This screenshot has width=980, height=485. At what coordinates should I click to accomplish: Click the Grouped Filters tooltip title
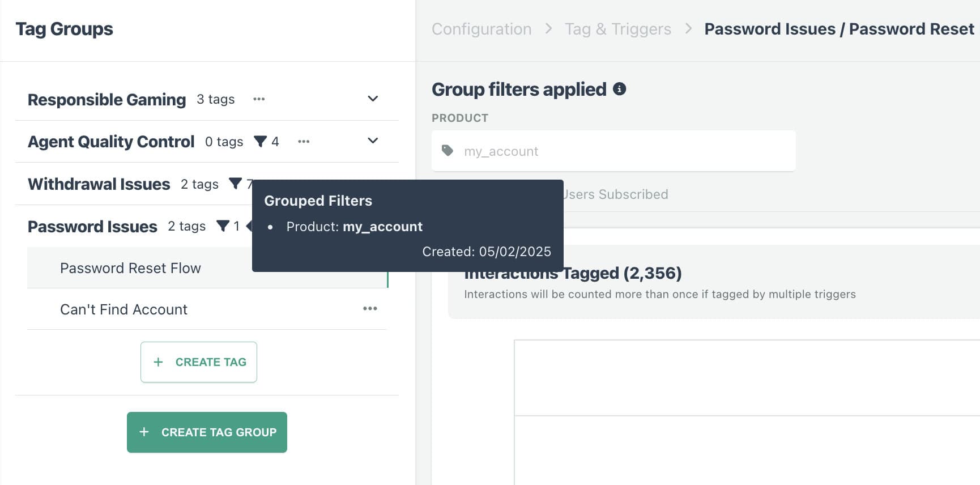tap(318, 201)
